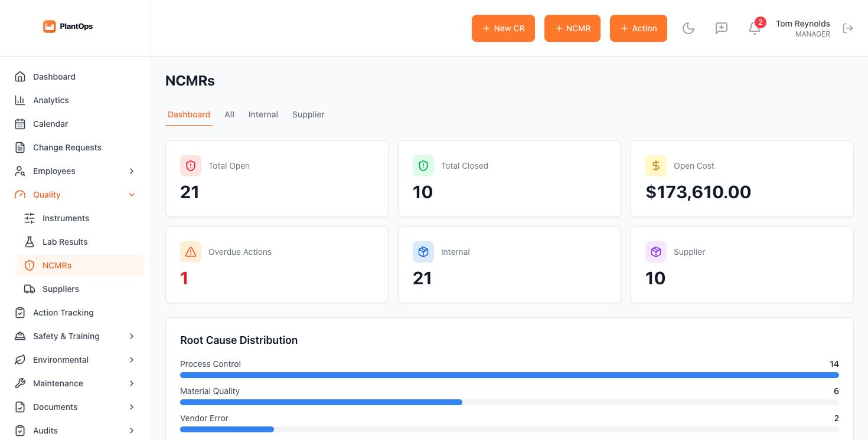Click the Dashboard home icon in sidebar
This screenshot has height=440, width=868.
tap(20, 77)
